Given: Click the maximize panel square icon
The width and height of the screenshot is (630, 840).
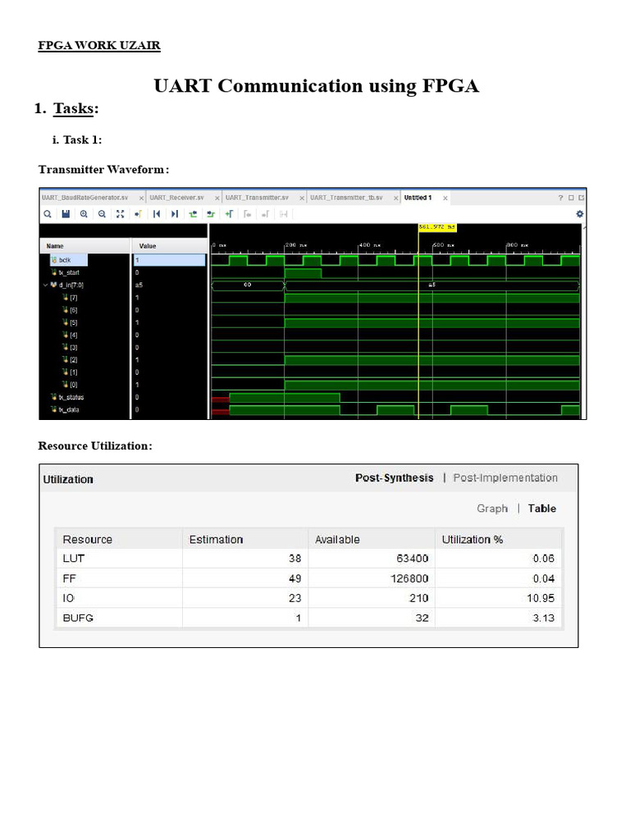Looking at the screenshot, I should tap(571, 198).
